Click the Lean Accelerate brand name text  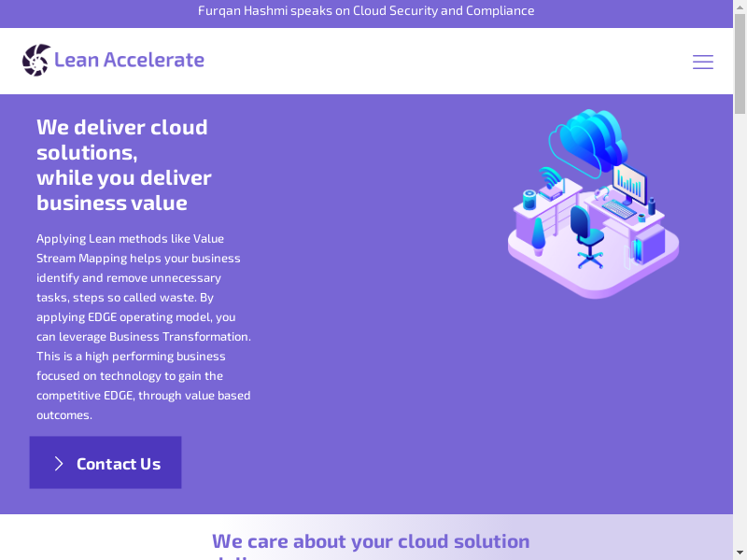coord(129,60)
